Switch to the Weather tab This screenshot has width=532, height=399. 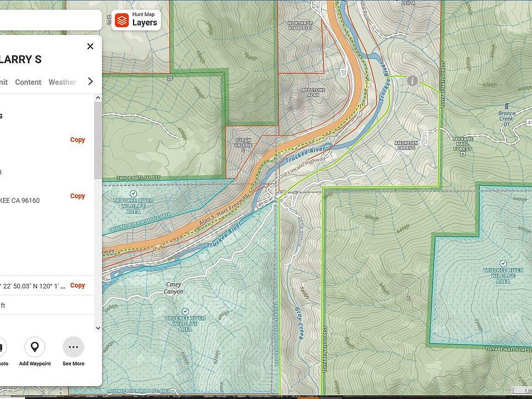(62, 82)
